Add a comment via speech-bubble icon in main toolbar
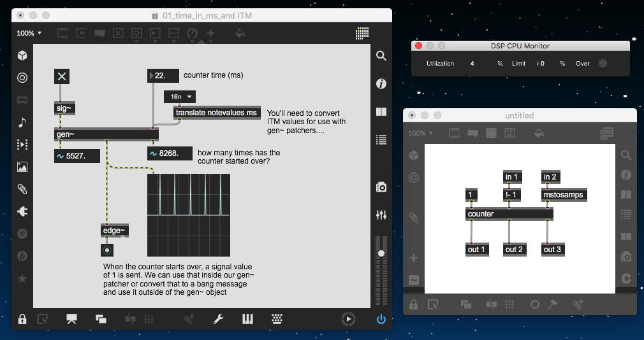The width and height of the screenshot is (644, 340). (x=99, y=34)
